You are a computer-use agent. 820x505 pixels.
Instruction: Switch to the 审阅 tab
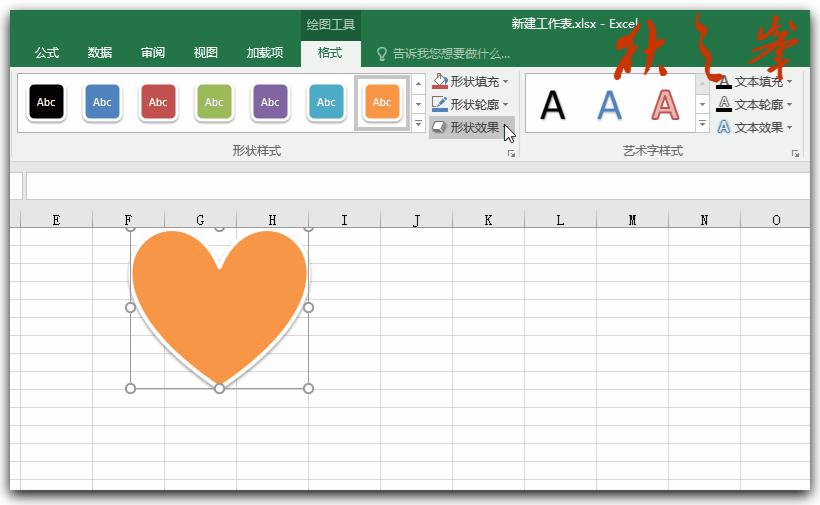[153, 53]
